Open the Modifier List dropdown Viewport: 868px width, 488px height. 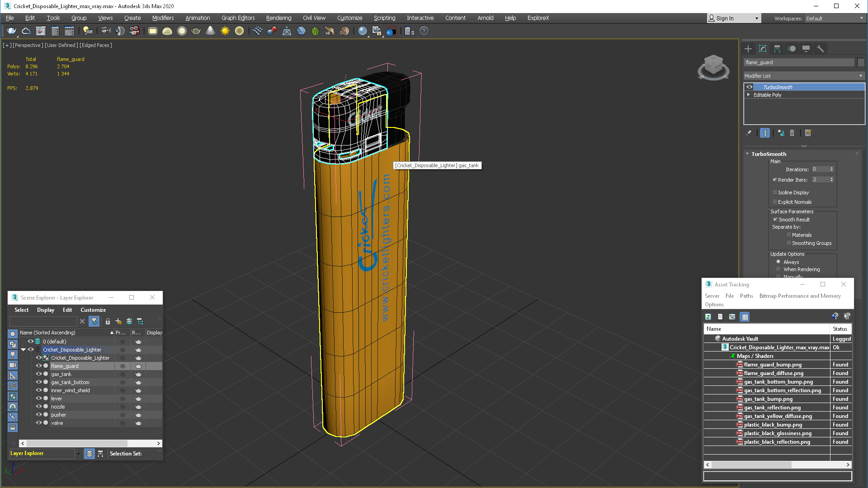point(804,76)
